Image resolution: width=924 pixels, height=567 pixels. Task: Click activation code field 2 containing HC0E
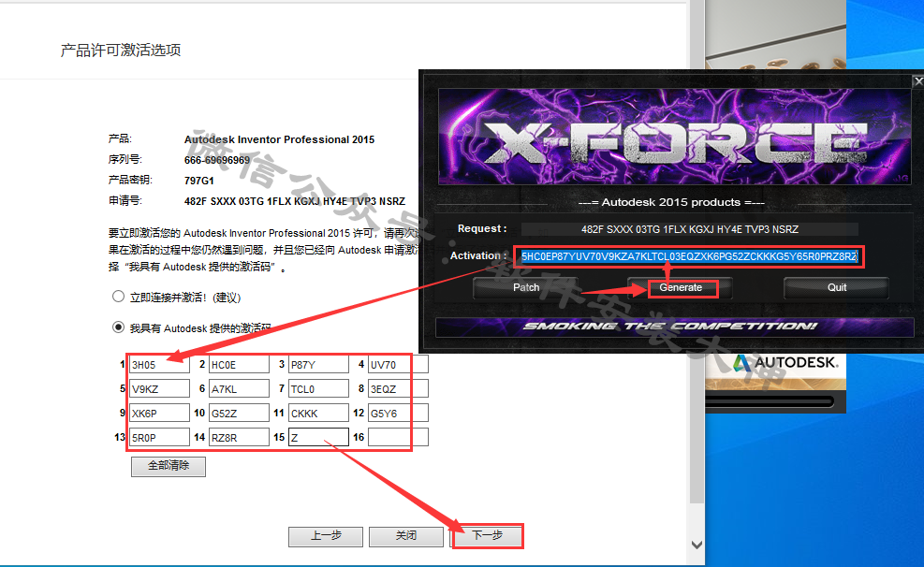[239, 365]
